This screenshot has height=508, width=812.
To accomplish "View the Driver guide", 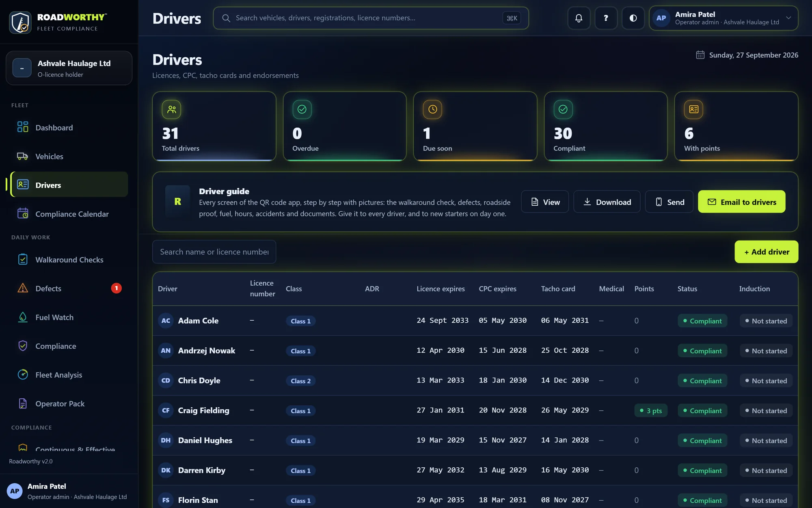I will pyautogui.click(x=545, y=202).
